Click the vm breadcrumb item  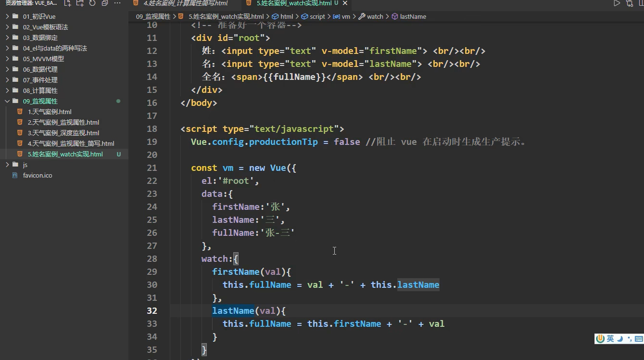click(x=342, y=16)
